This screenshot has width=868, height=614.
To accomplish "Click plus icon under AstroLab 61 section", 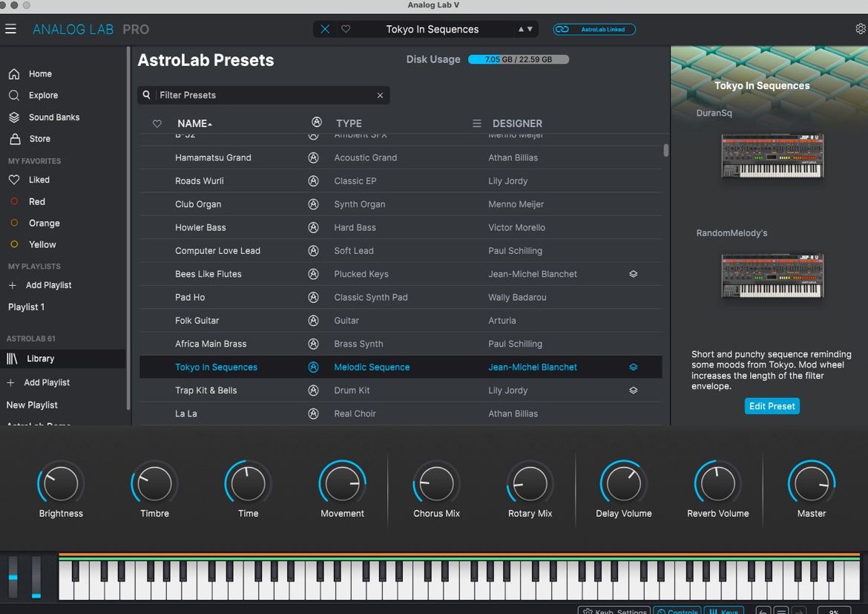I will coord(10,382).
